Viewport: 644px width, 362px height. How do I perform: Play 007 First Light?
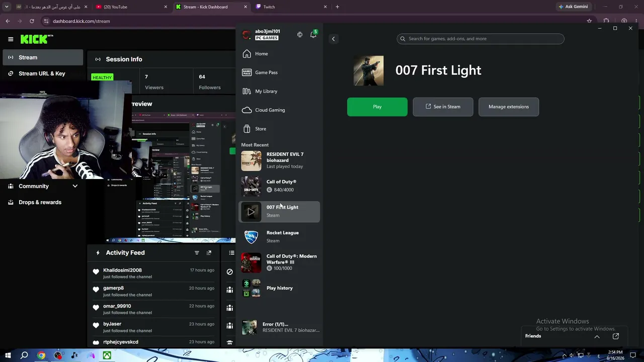click(377, 107)
